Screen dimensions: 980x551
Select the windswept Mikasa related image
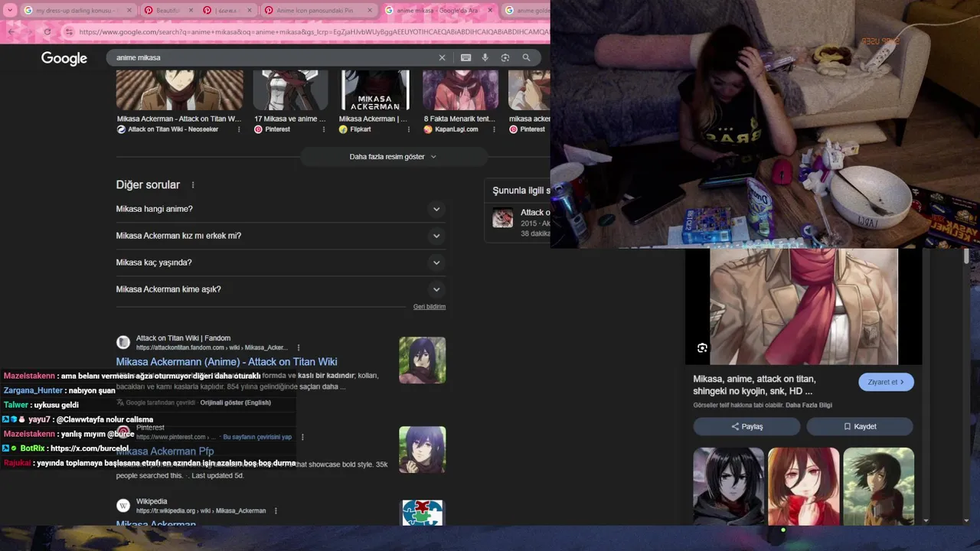click(x=878, y=486)
